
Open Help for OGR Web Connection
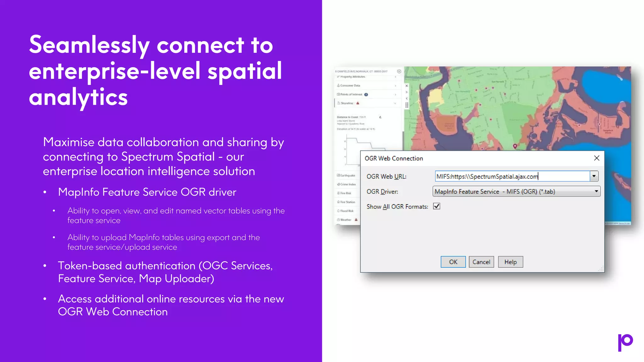click(x=510, y=262)
